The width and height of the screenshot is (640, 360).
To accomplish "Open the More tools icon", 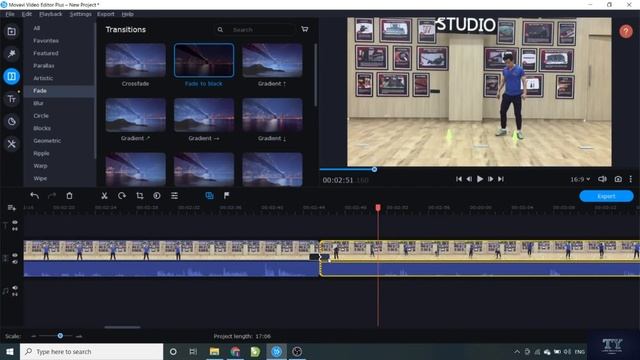I will [11, 144].
